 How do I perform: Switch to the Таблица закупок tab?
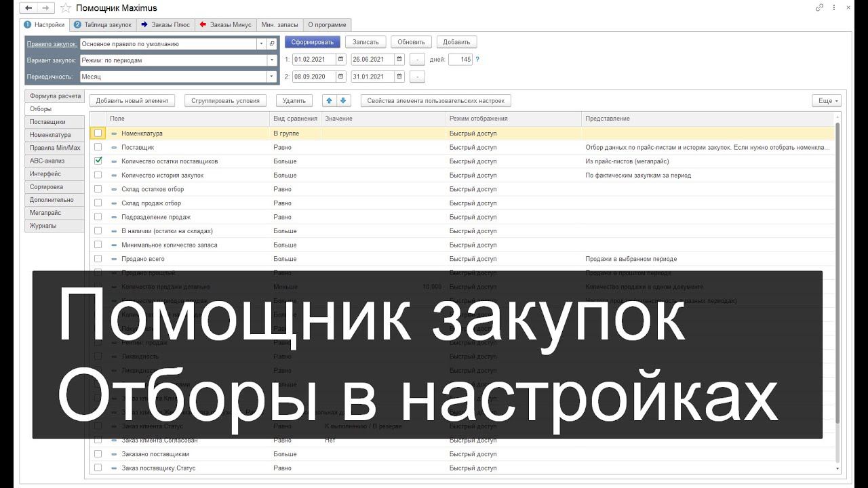pyautogui.click(x=102, y=24)
